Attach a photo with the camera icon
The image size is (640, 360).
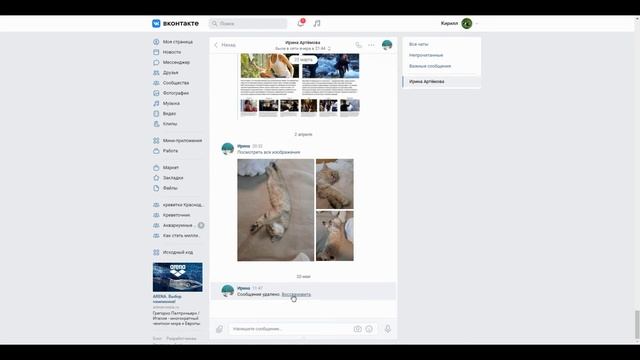click(x=358, y=329)
